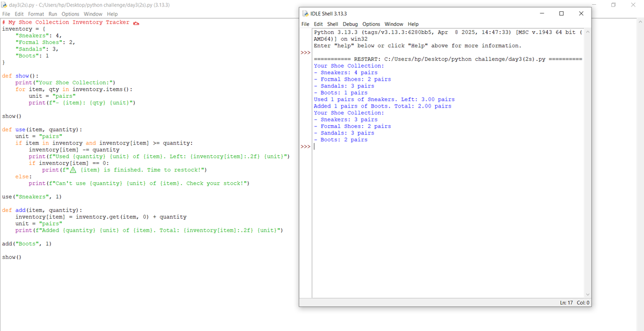Click the 'for item, qty in inventory.items():' line
The width and height of the screenshot is (644, 331).
tap(74, 89)
